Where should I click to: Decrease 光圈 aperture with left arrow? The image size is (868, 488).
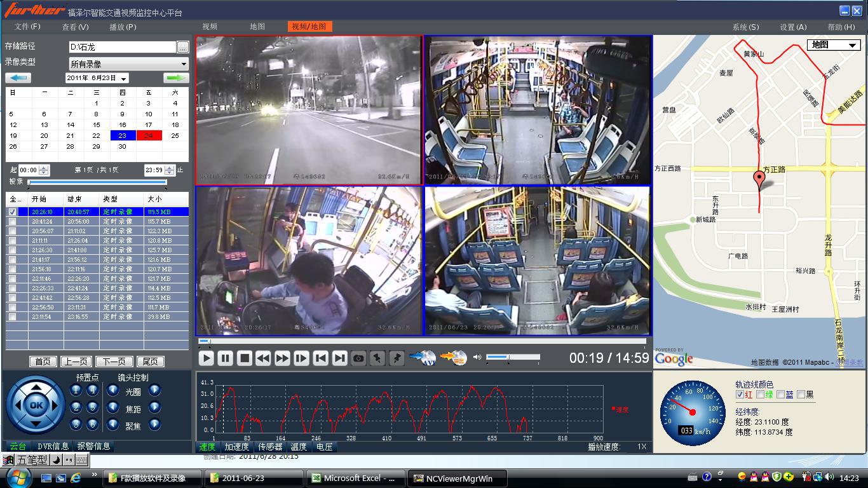coord(113,390)
